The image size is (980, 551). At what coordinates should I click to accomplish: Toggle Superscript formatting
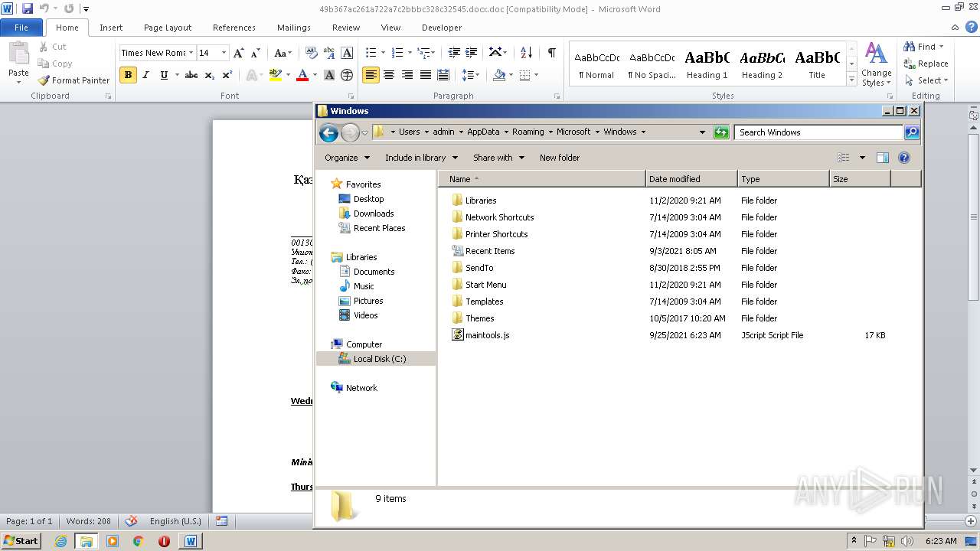coord(227,75)
